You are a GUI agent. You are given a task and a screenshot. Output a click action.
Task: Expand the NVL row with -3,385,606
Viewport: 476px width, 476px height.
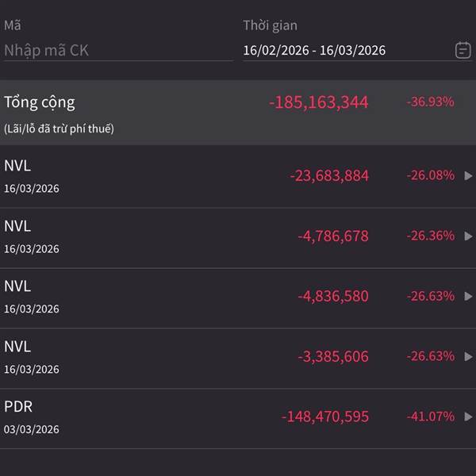pos(468,356)
